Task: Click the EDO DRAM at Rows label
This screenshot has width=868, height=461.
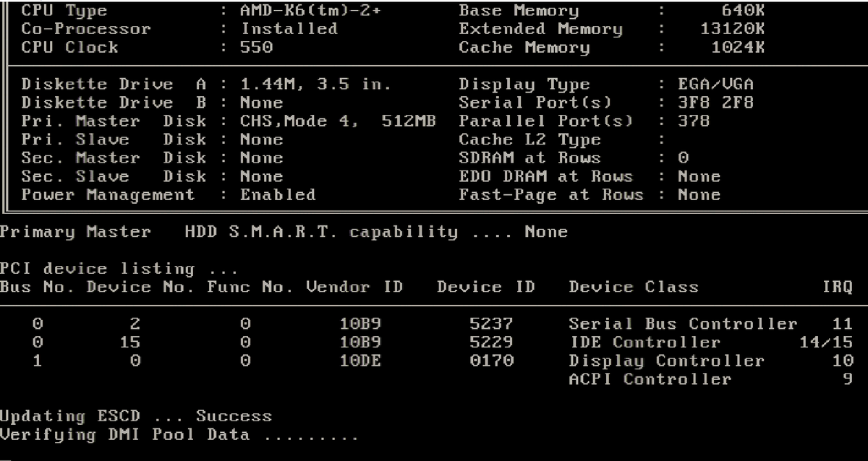Action: click(546, 176)
